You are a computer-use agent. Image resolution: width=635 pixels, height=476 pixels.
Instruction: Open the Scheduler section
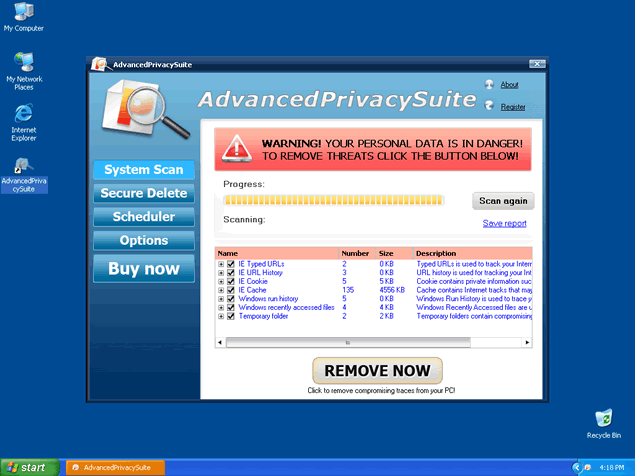(x=144, y=216)
